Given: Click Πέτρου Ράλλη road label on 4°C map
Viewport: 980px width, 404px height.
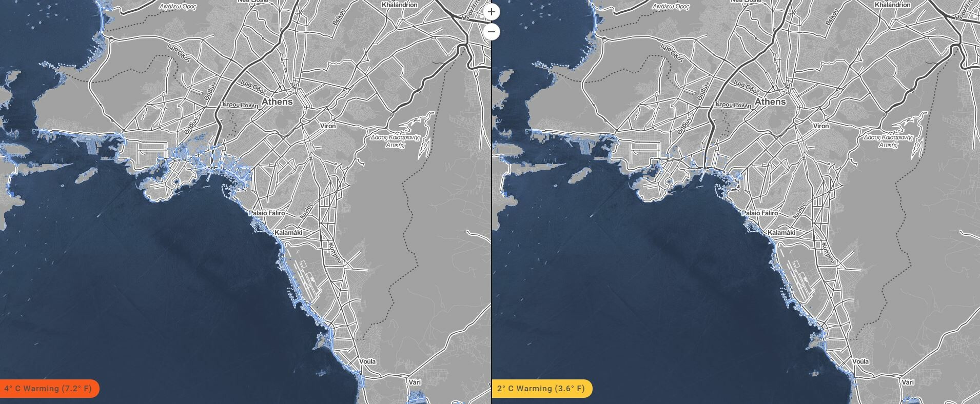Looking at the screenshot, I should tap(238, 105).
